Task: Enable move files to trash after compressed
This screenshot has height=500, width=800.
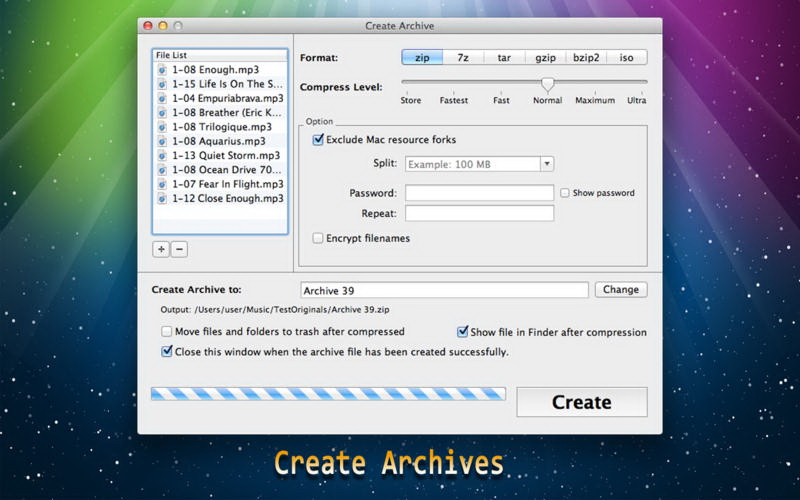Action: [167, 331]
